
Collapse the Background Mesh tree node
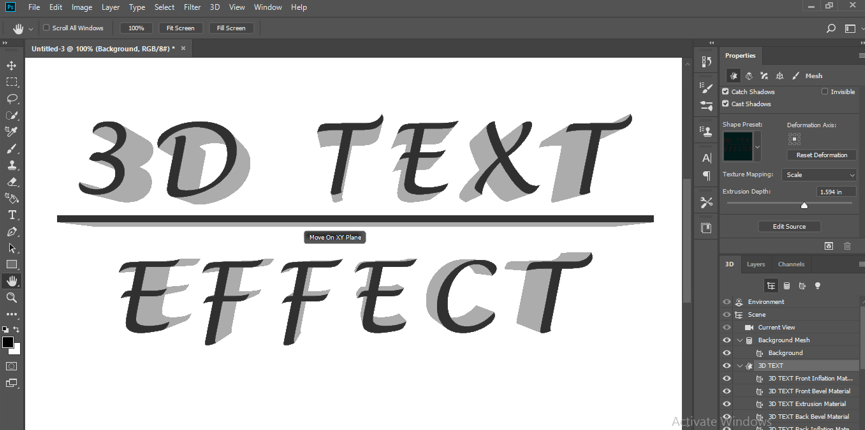(740, 340)
